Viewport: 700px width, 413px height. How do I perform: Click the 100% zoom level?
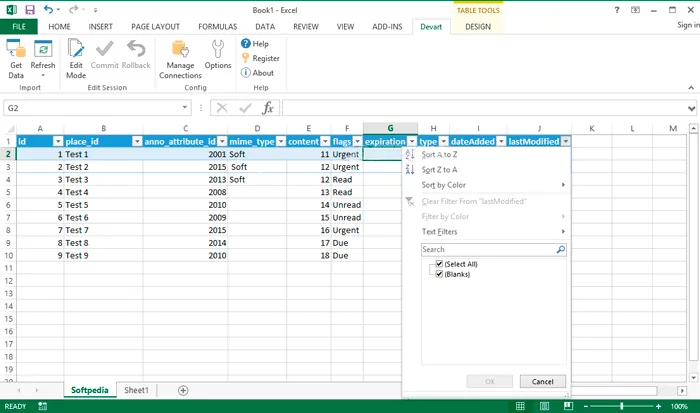point(679,406)
